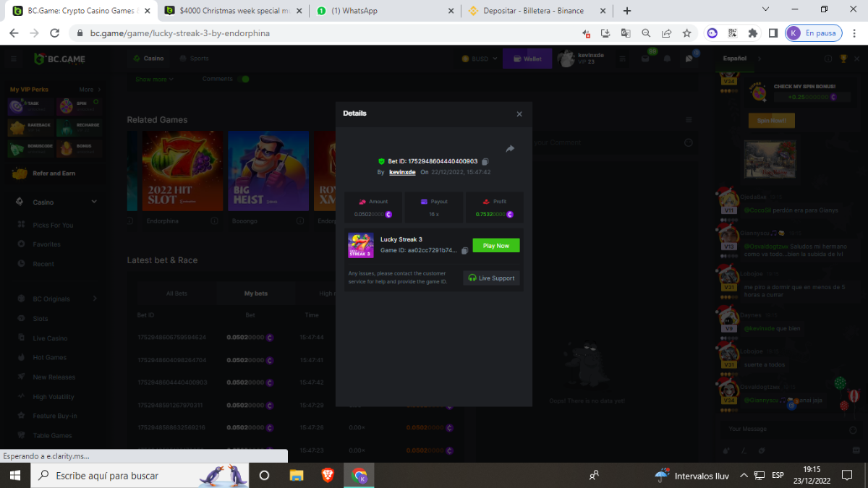The height and width of the screenshot is (488, 868).
Task: Toggle the Comments switch
Action: point(244,79)
